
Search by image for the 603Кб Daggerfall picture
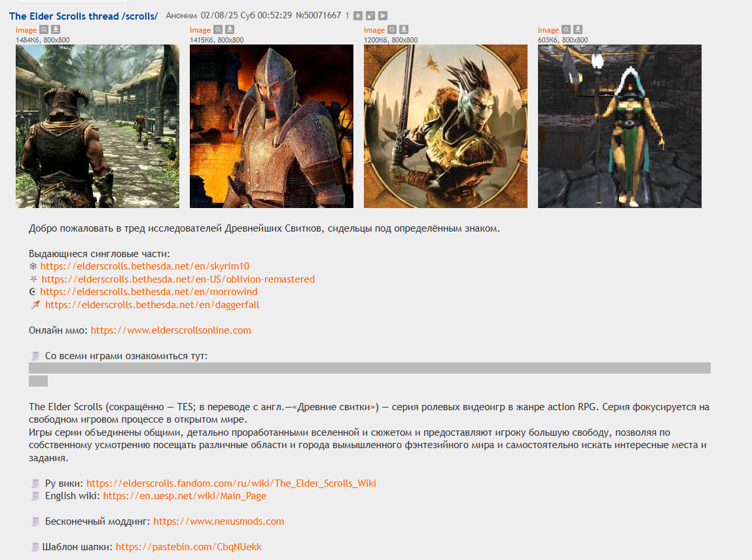pyautogui.click(x=566, y=29)
